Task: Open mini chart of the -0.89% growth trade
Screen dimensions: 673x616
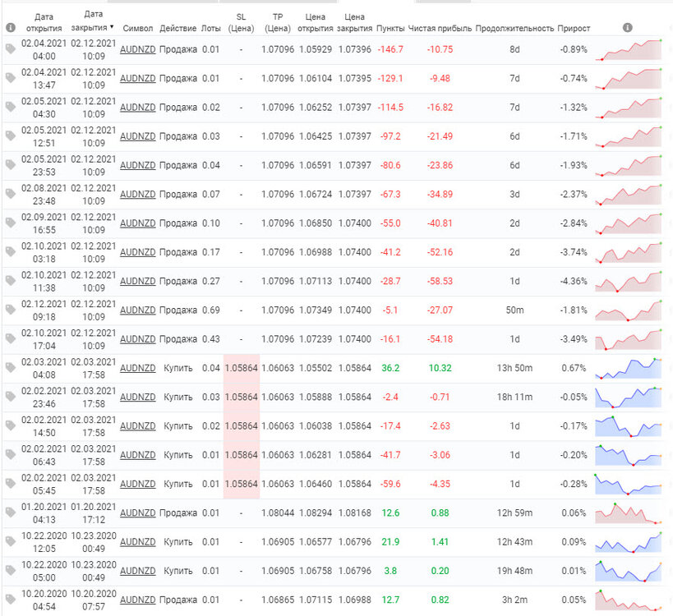Action: (629, 50)
